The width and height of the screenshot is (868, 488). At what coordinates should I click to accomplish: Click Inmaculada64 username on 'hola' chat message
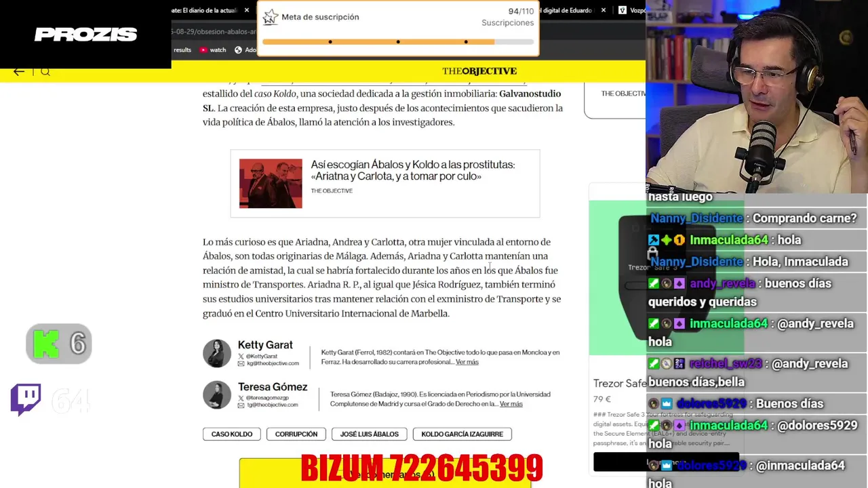729,240
